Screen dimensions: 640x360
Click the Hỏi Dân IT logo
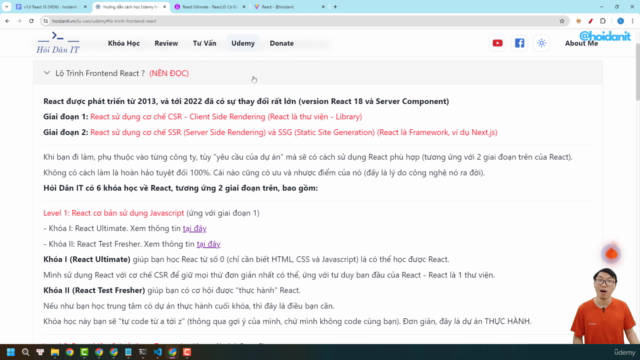[x=58, y=43]
